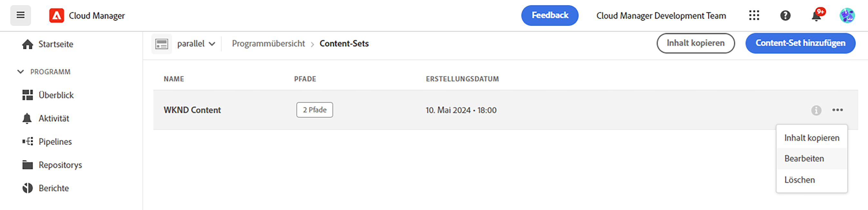
Task: Collapse the PROGRAMM sidebar section
Action: [x=21, y=72]
